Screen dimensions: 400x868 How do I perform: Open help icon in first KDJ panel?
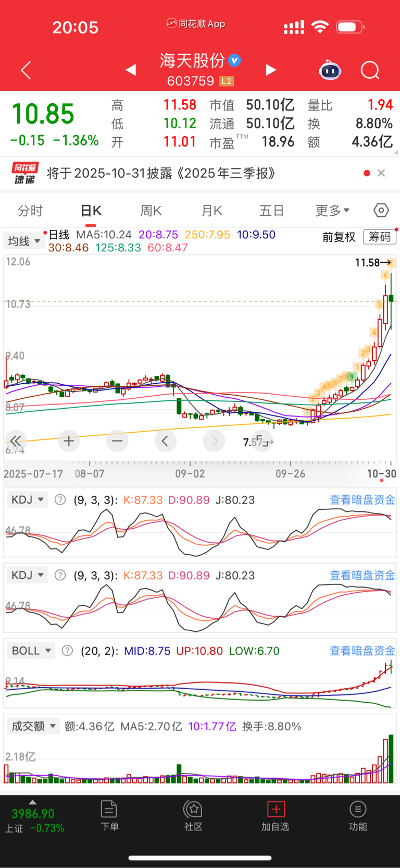[60, 499]
